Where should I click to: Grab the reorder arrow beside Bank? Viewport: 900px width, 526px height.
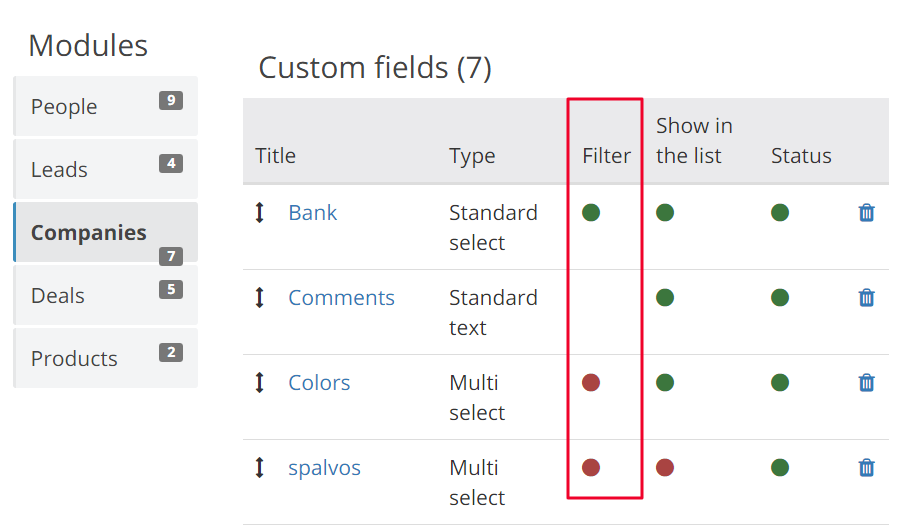coord(259,212)
